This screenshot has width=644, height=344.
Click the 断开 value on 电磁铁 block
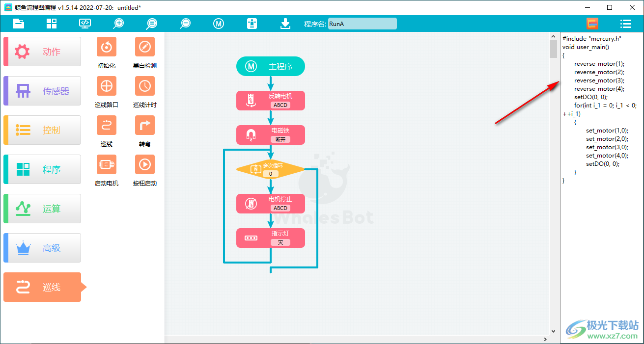280,139
